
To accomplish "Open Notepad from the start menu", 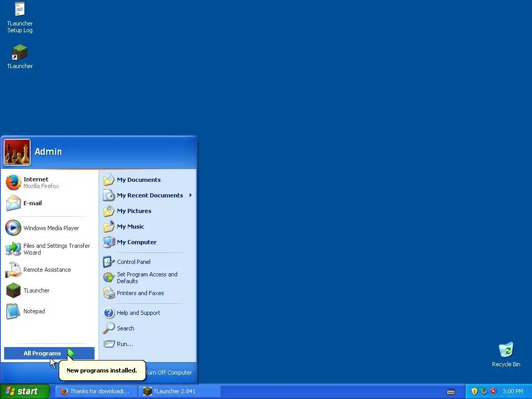I will 49,311.
